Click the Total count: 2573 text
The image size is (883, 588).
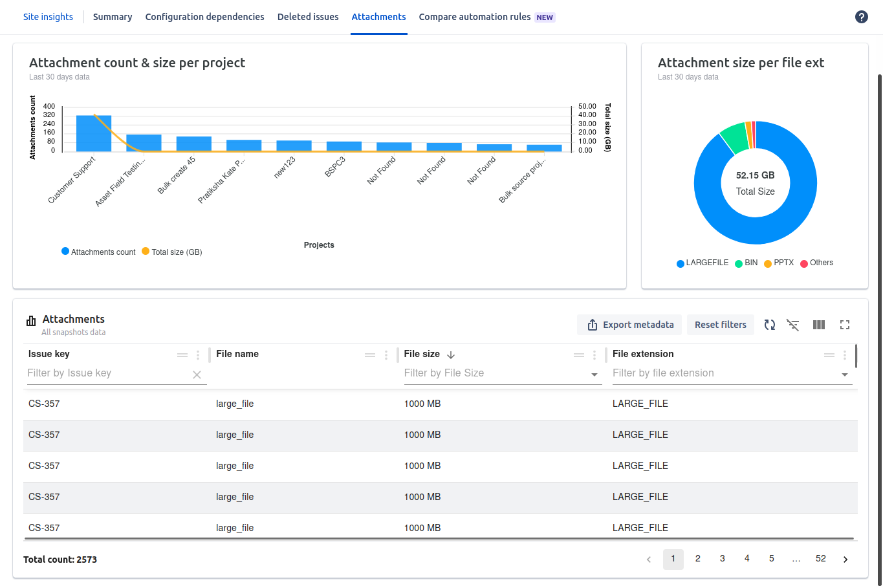[60, 560]
